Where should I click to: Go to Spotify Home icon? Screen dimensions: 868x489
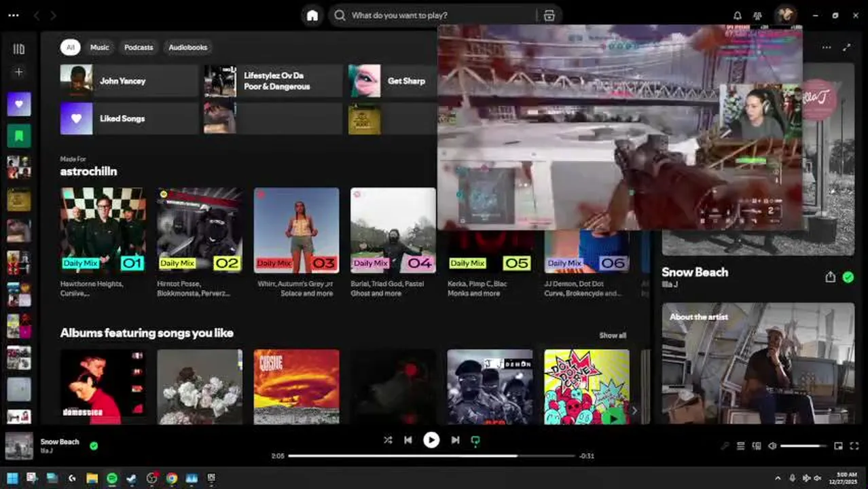tap(312, 16)
